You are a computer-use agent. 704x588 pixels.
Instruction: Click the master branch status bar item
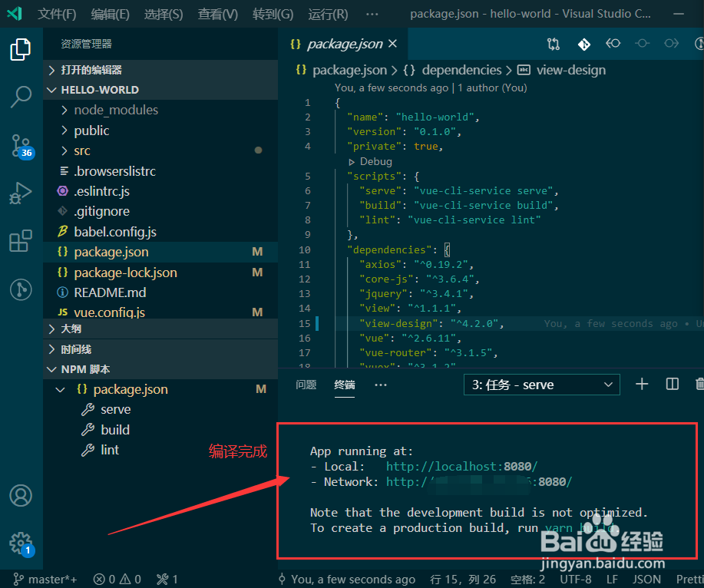(45, 579)
